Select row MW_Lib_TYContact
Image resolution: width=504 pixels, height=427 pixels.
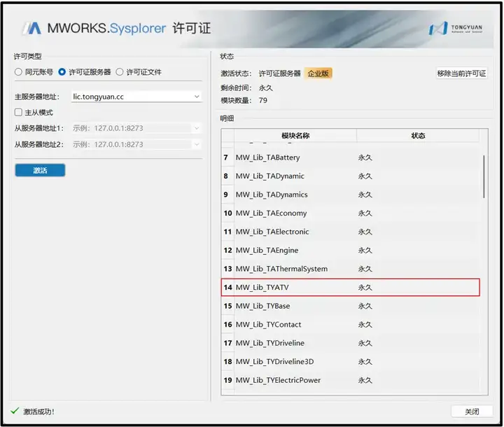(x=351, y=325)
